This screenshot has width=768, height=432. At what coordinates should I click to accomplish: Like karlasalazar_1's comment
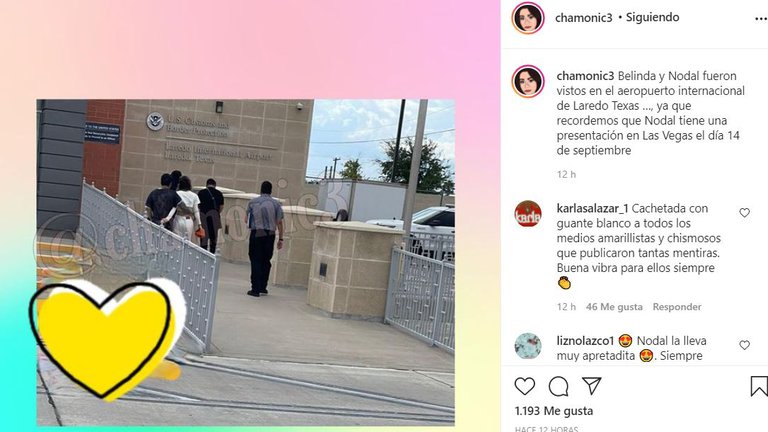744,213
